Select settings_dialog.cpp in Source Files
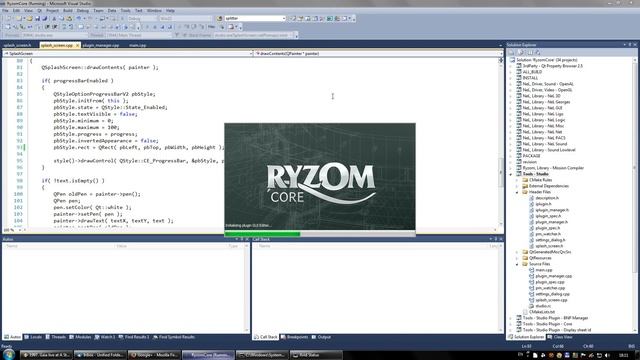Screen dimensions: 640x360 point(552,294)
